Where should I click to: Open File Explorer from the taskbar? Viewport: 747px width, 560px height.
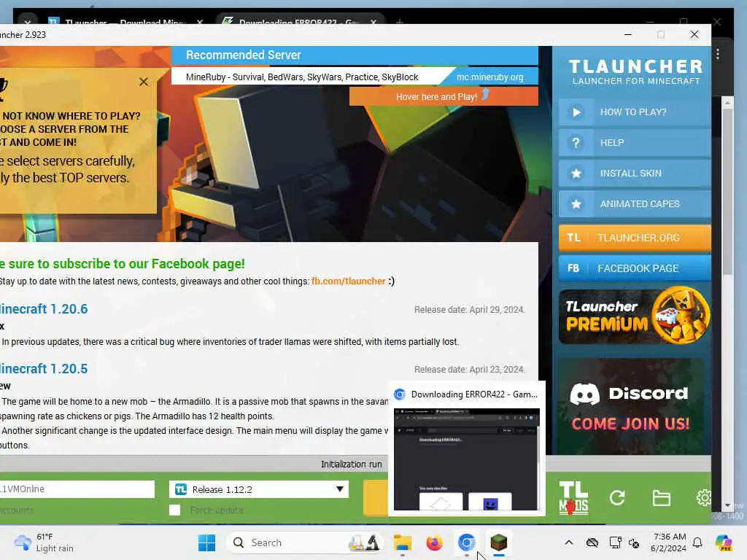(403, 542)
